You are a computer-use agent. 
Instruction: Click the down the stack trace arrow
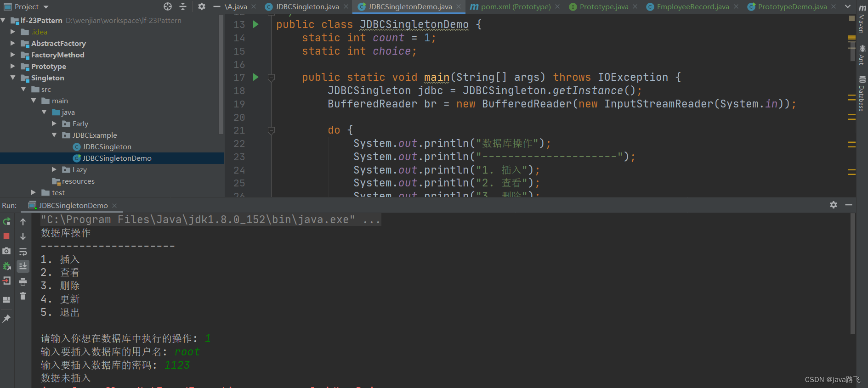23,236
